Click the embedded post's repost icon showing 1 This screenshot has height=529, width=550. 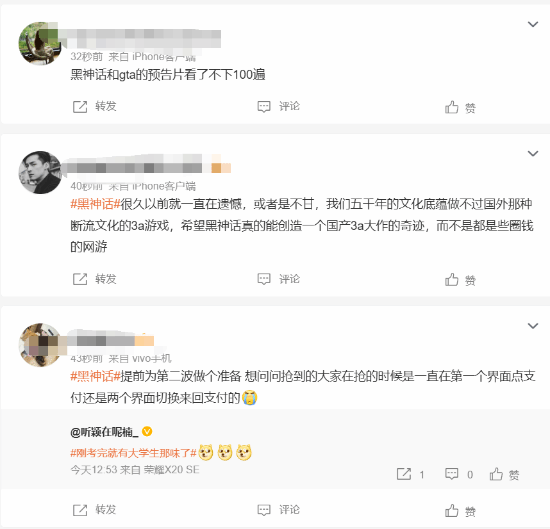coord(410,474)
